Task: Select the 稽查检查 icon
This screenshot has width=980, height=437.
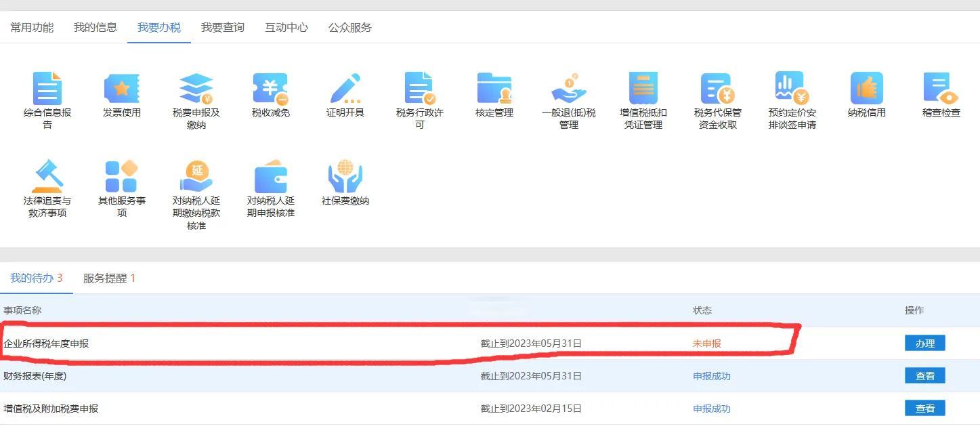Action: [x=941, y=89]
